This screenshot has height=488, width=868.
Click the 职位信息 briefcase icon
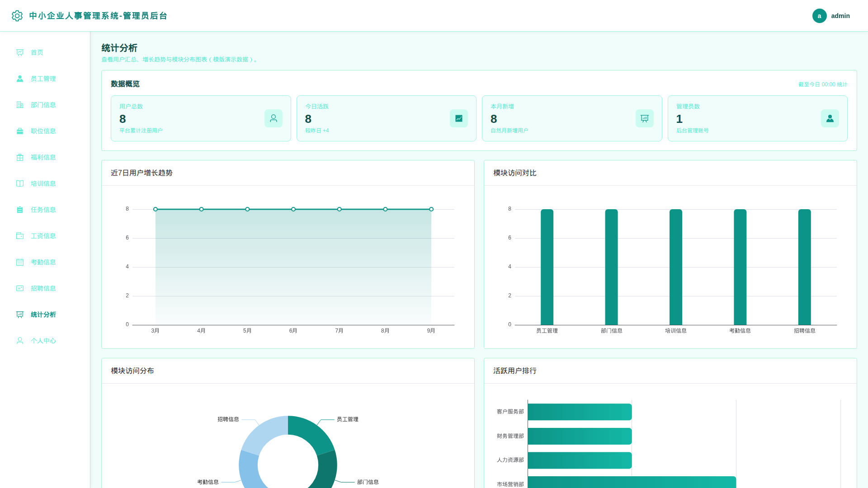pyautogui.click(x=20, y=131)
